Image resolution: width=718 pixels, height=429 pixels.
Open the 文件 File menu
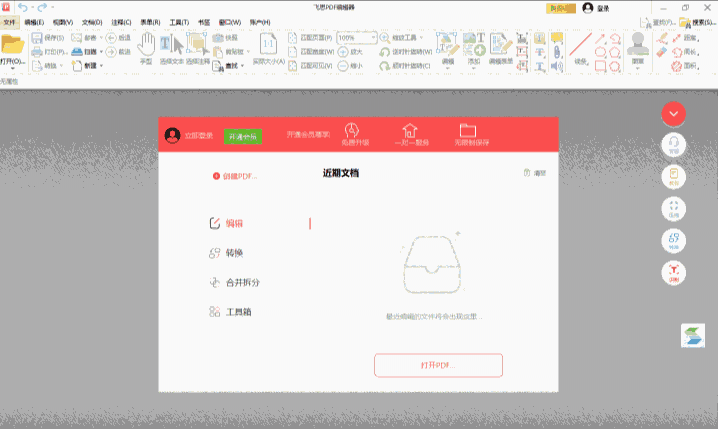(9, 22)
